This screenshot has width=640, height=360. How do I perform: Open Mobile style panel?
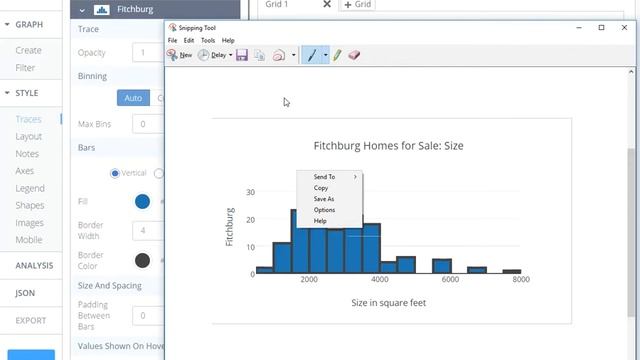point(29,240)
